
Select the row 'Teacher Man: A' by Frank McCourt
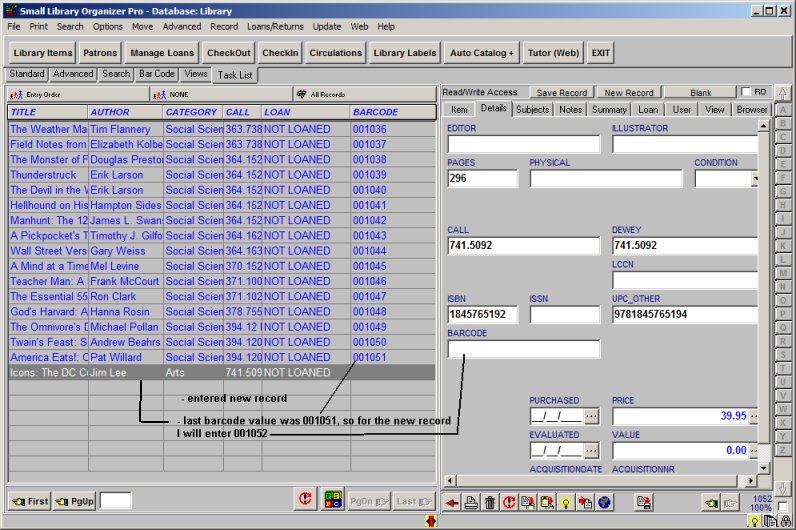(x=222, y=281)
